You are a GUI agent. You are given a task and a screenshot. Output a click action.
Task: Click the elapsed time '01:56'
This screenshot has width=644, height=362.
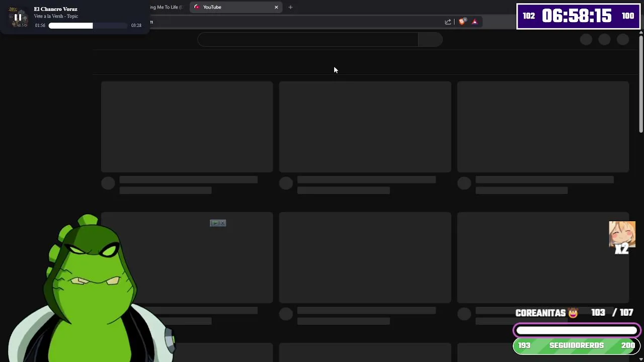[40, 26]
